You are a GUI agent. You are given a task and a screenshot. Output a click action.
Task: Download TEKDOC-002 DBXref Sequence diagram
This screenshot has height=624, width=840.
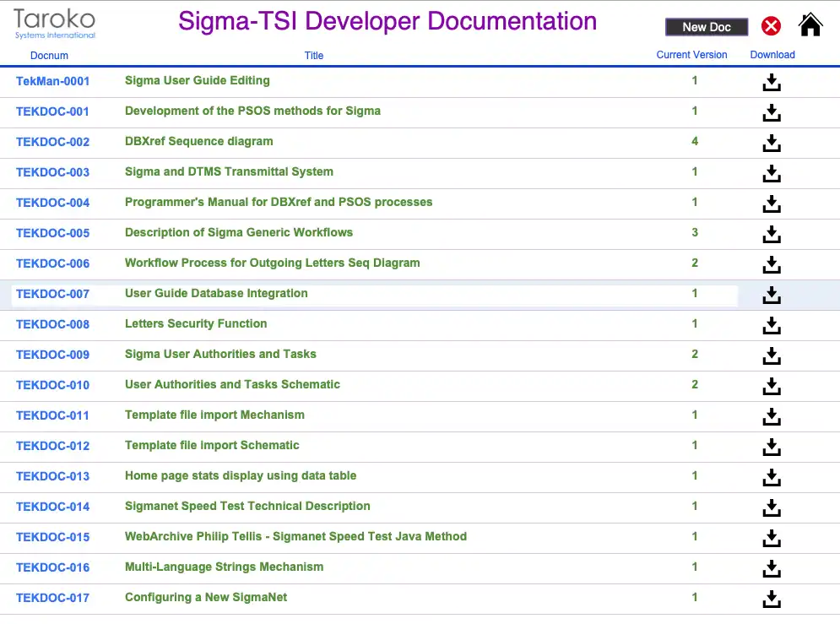click(x=772, y=143)
